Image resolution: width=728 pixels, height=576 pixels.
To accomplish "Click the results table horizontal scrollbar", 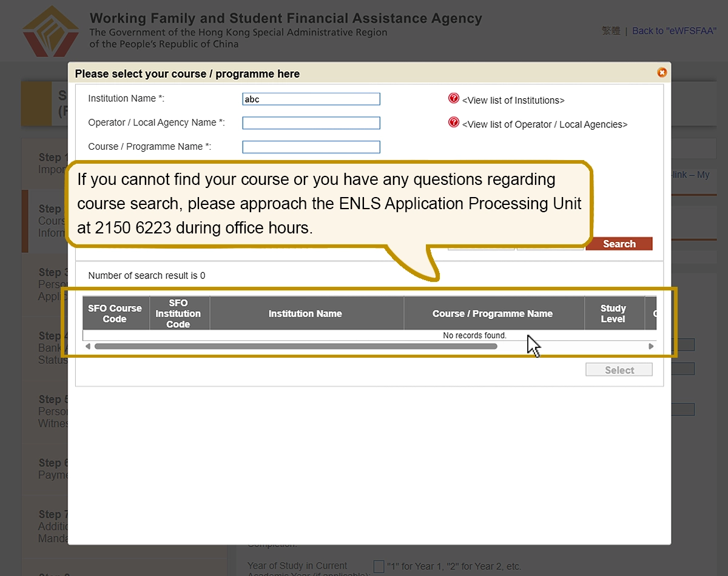I will (x=295, y=346).
